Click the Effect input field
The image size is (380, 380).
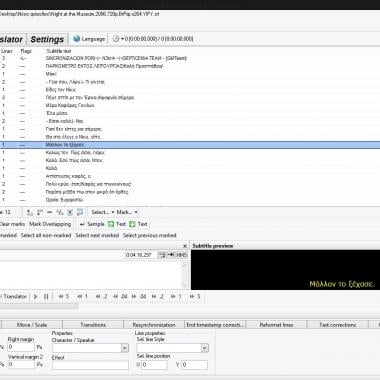[x=90, y=365]
